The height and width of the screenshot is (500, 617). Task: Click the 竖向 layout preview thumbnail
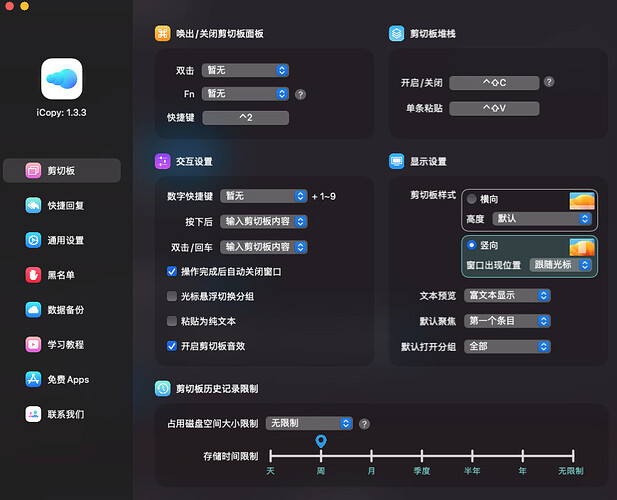click(582, 247)
